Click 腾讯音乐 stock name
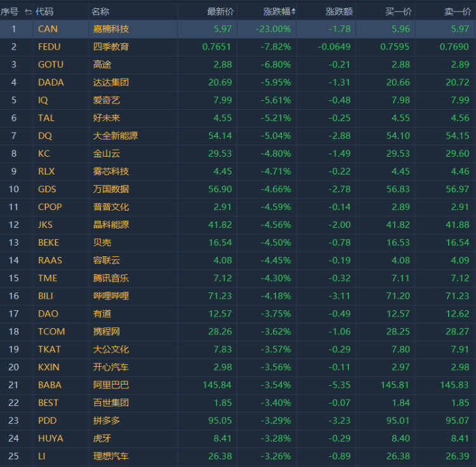This screenshot has width=476, height=467. coord(111,279)
